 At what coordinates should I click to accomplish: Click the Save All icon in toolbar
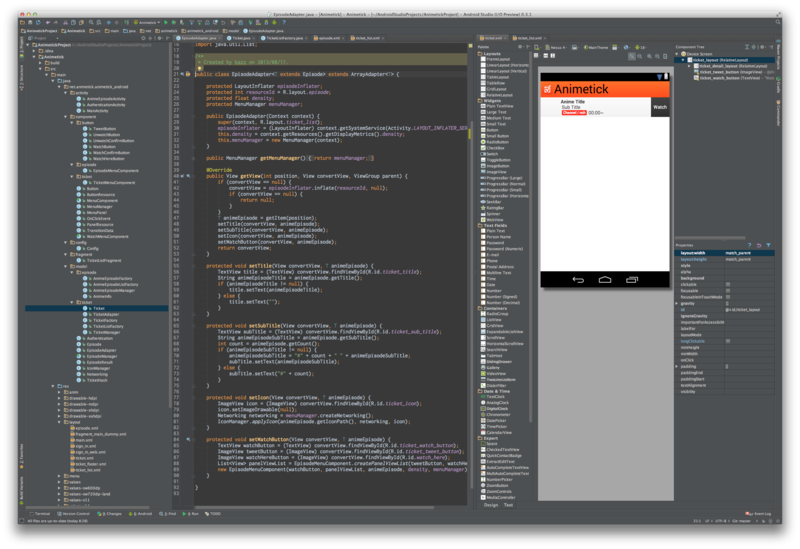(x=30, y=22)
